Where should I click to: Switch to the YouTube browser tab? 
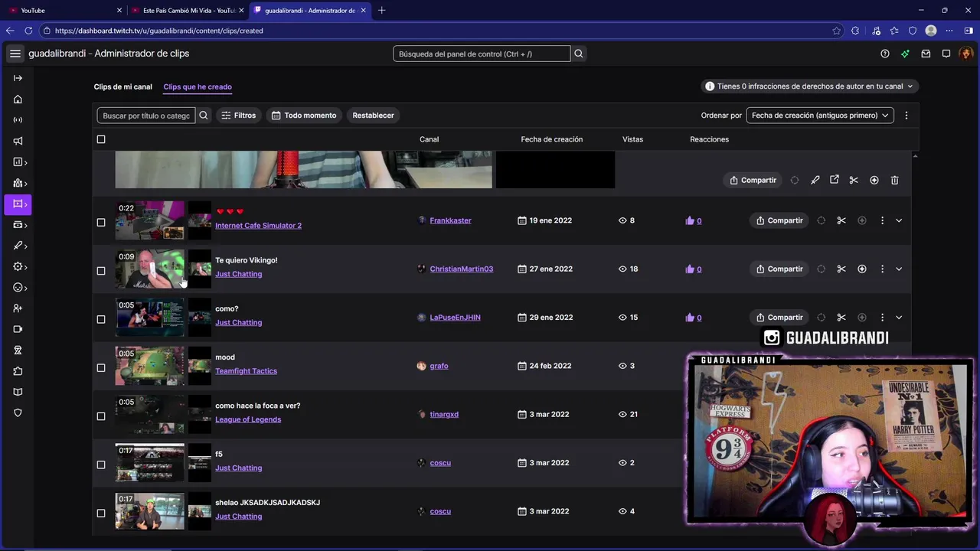[65, 10]
